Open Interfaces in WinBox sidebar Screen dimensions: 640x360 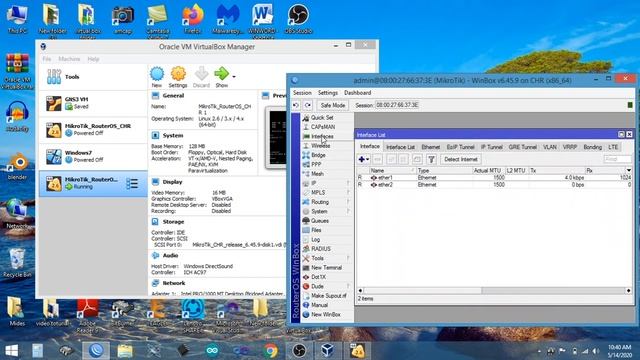(322, 136)
